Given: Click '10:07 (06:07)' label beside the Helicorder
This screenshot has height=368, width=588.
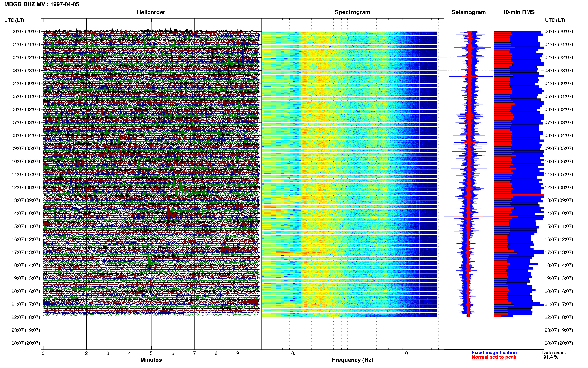Looking at the screenshot, I should [x=26, y=161].
